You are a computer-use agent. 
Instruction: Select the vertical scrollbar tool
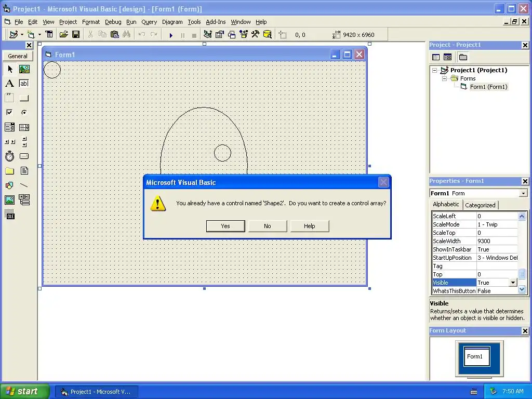(24, 142)
